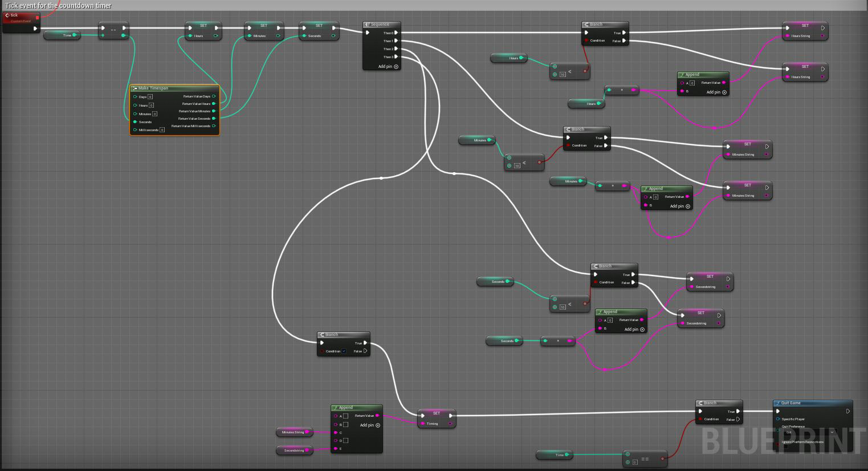The width and height of the screenshot is (868, 471).
Task: Click the Append function icon near Hours String
Action: [x=682, y=74]
